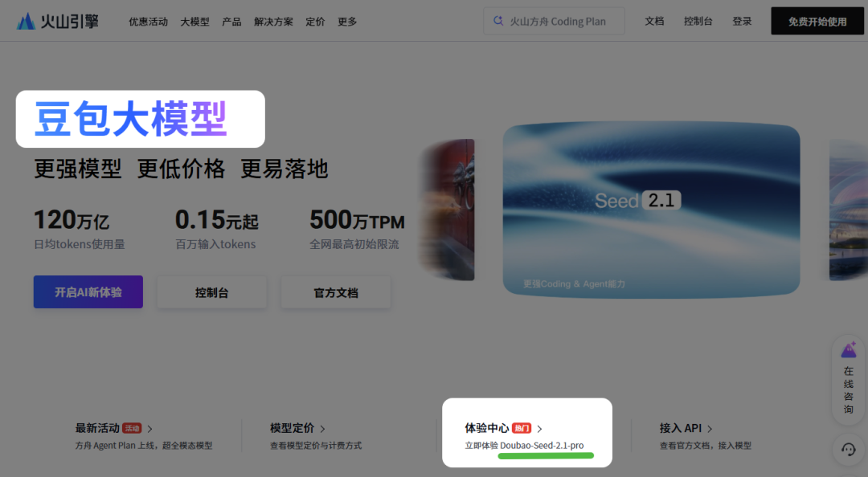
Task: Click the 官方文档 button
Action: pyautogui.click(x=336, y=292)
